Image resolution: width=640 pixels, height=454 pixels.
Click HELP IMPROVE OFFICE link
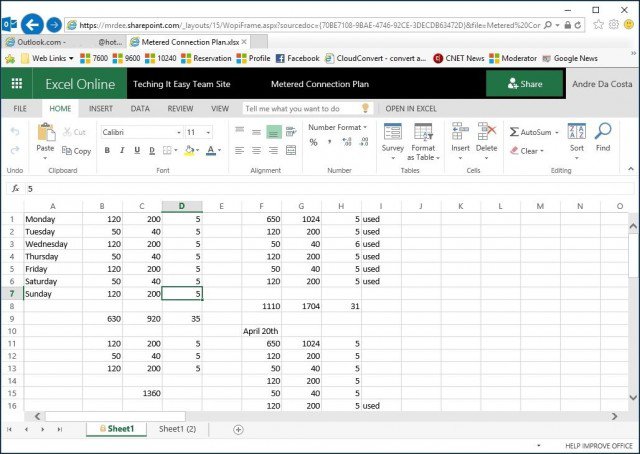coord(599,446)
